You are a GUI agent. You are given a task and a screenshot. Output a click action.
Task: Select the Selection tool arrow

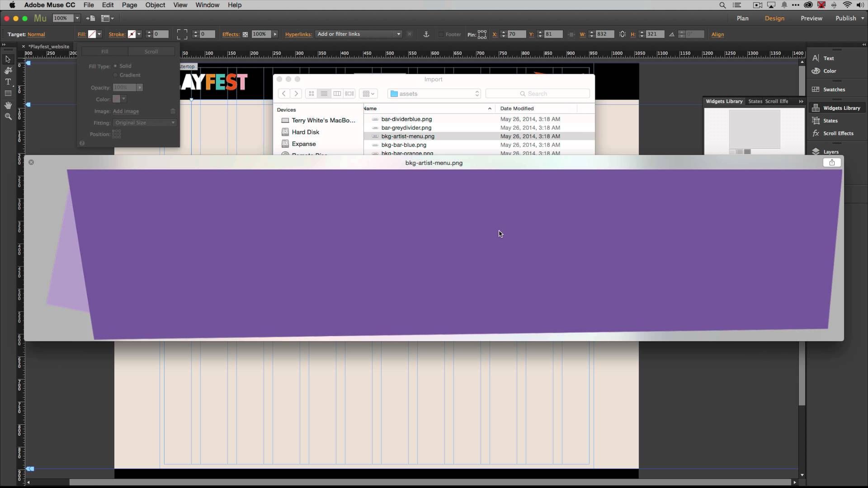8,59
